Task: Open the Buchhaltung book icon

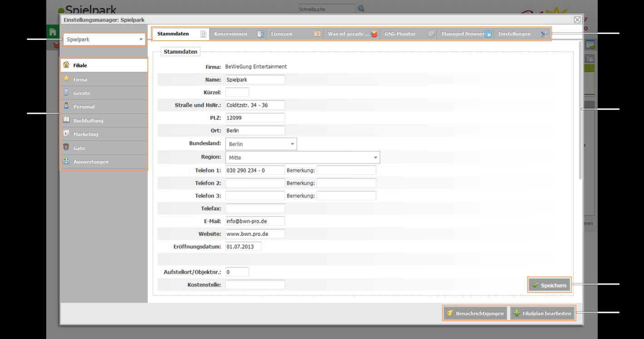Action: pyautogui.click(x=66, y=120)
